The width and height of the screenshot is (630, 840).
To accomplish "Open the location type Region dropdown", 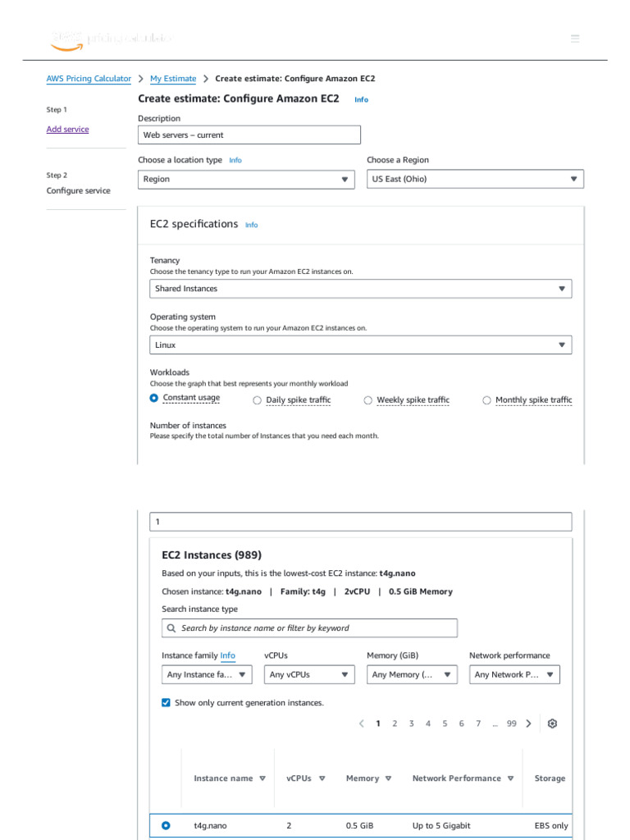I will [x=246, y=180].
